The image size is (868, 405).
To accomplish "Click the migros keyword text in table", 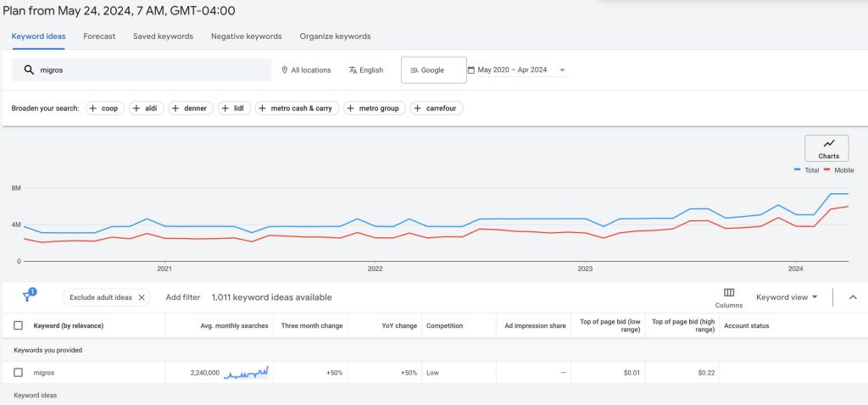I will click(x=44, y=373).
